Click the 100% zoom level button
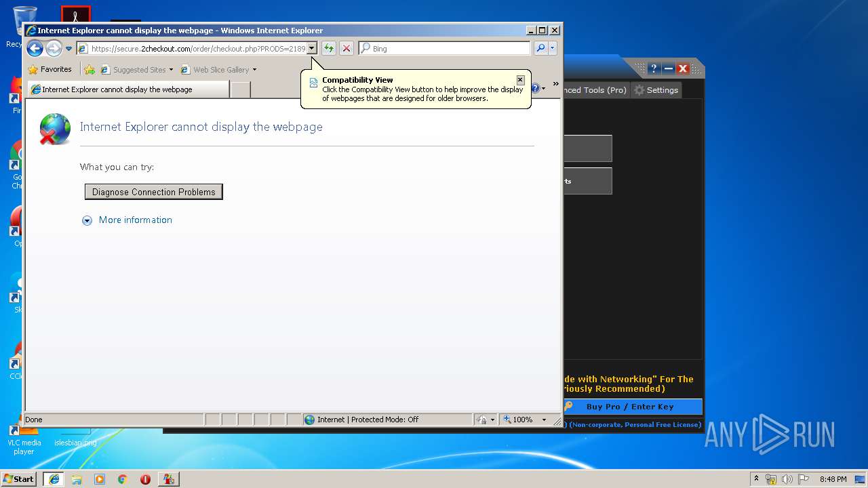Image resolution: width=868 pixels, height=488 pixels. [x=518, y=420]
